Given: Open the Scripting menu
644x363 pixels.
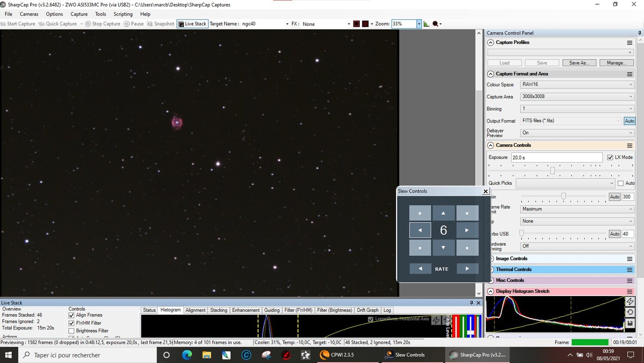Looking at the screenshot, I should tap(123, 14).
